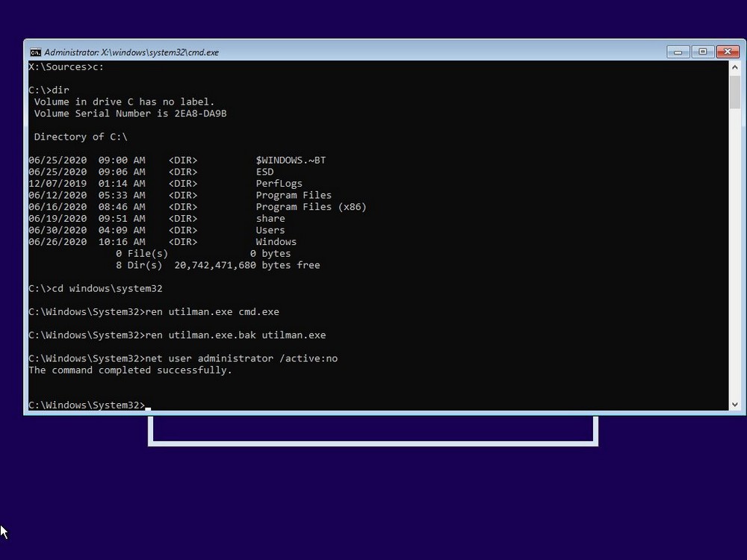747x560 pixels.
Task: Click the 'share' directory name
Action: pyautogui.click(x=270, y=219)
